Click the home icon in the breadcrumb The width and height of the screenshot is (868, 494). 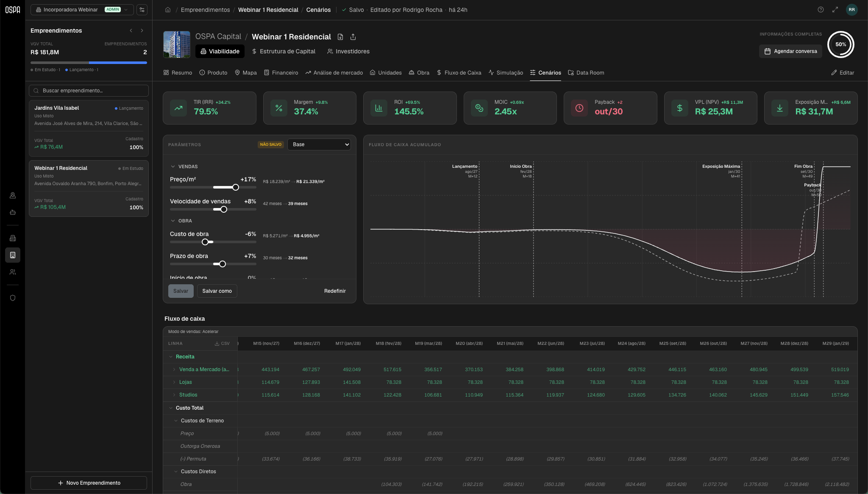click(x=168, y=10)
